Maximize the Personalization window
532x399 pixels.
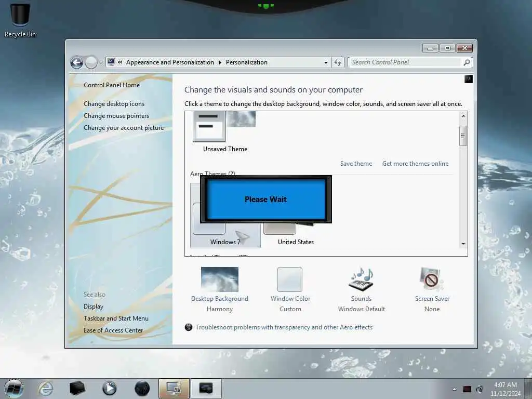447,48
